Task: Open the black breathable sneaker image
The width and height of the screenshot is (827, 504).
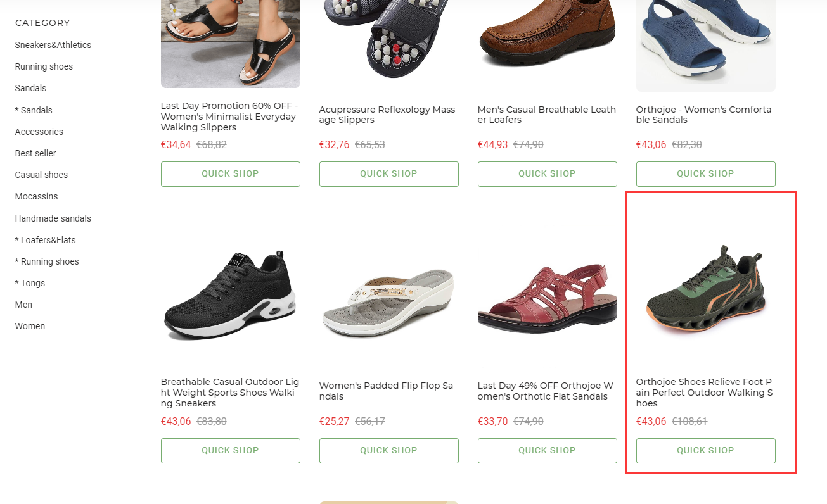Action: coord(230,296)
